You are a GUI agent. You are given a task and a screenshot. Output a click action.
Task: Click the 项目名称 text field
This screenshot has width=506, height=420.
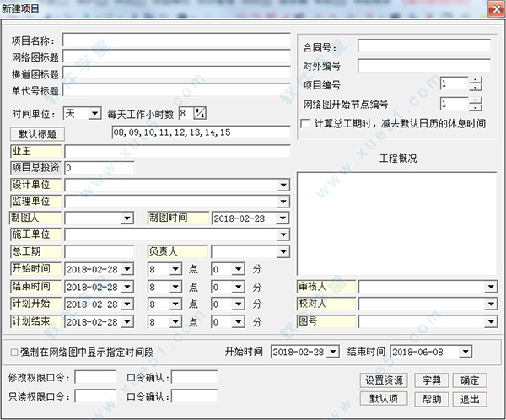point(175,40)
